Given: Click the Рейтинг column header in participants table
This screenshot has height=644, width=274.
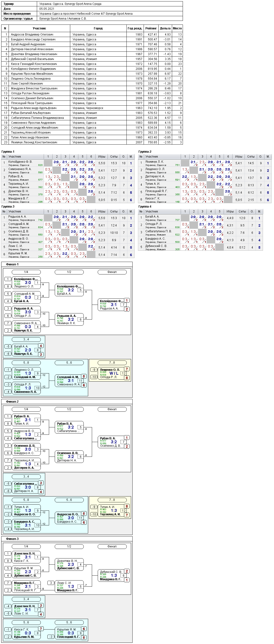Looking at the screenshot, I should (151, 28).
